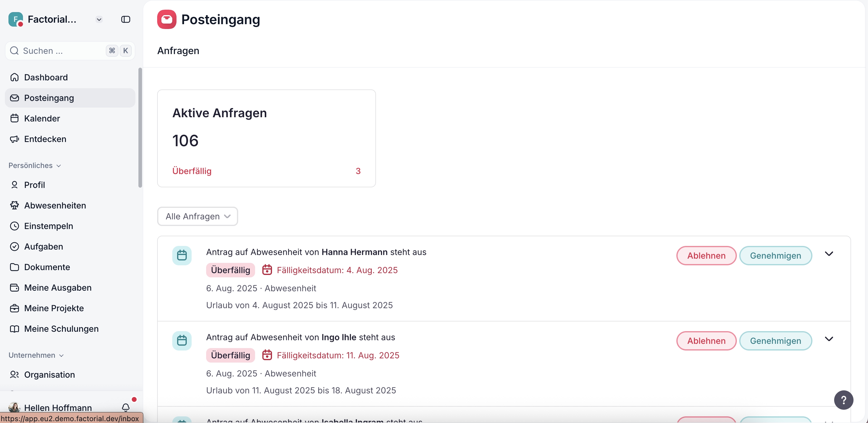Image resolution: width=868 pixels, height=423 pixels.
Task: Open the Alle Anfragen filter dropdown
Action: click(197, 216)
